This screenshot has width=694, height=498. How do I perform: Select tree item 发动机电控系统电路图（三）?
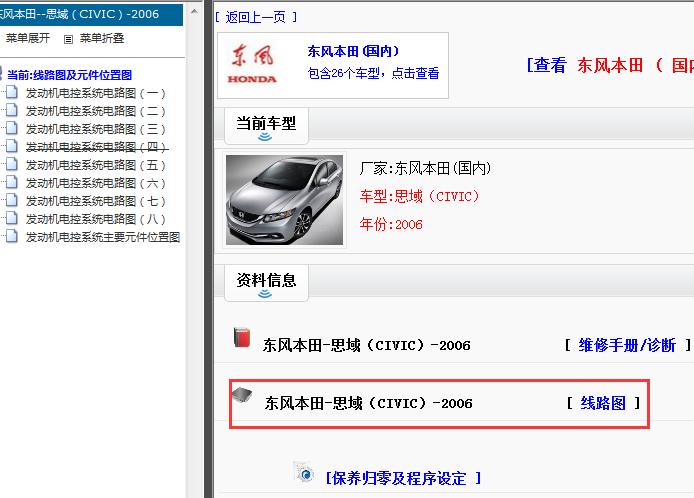click(x=95, y=129)
